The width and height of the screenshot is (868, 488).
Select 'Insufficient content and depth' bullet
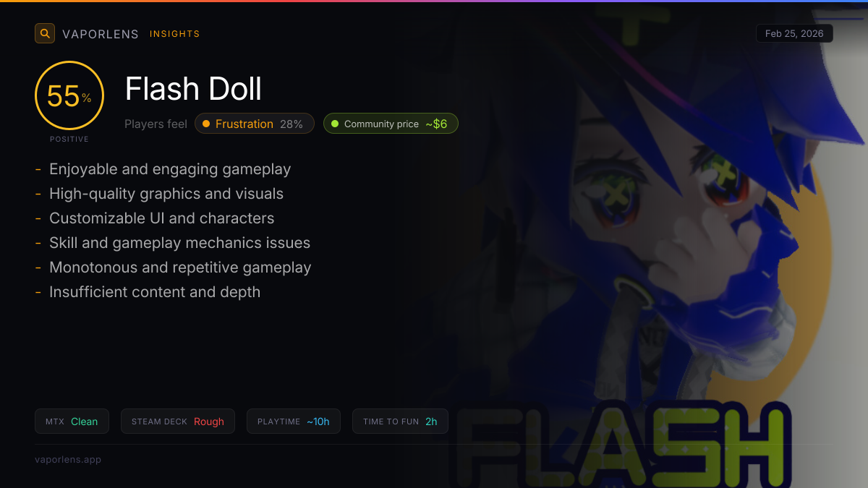tap(155, 292)
